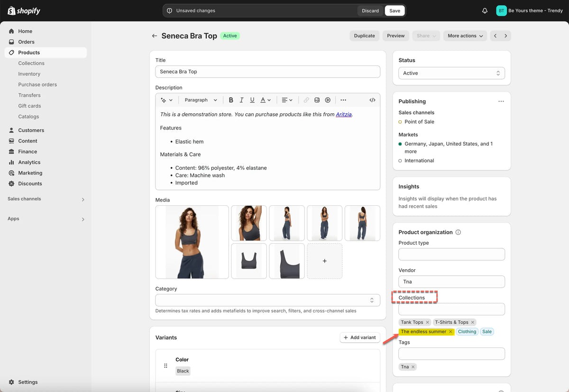The width and height of the screenshot is (569, 392).
Task: Select the flat-lay bra top media thumbnail
Action: [x=249, y=261]
